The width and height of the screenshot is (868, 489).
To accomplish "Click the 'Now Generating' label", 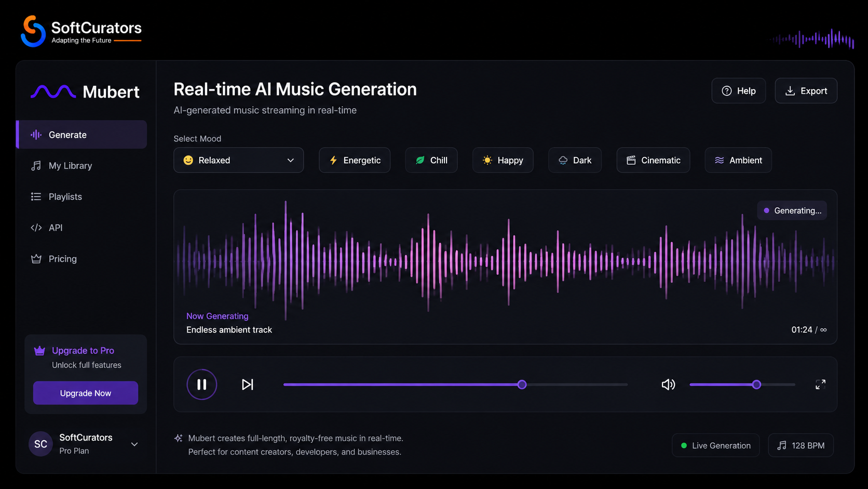I will click(218, 316).
